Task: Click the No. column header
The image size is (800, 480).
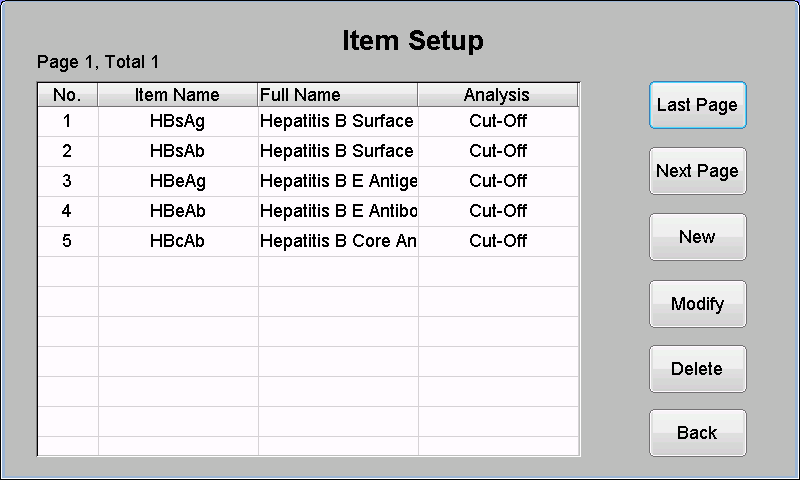Action: (67, 95)
